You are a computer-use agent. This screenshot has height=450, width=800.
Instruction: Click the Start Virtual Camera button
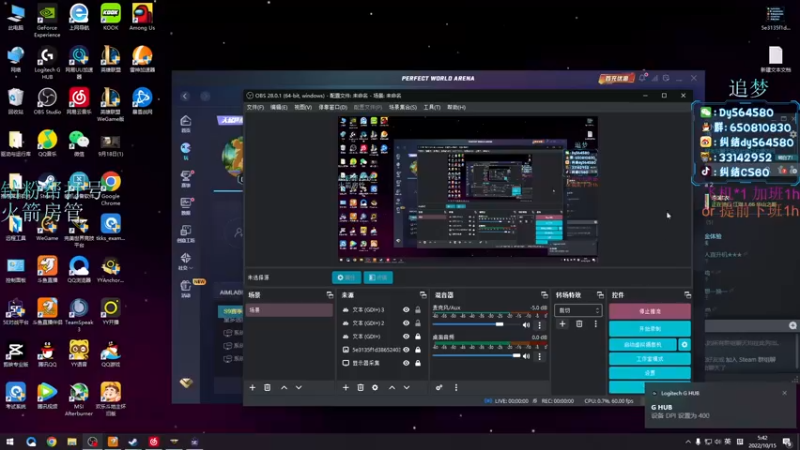643,345
